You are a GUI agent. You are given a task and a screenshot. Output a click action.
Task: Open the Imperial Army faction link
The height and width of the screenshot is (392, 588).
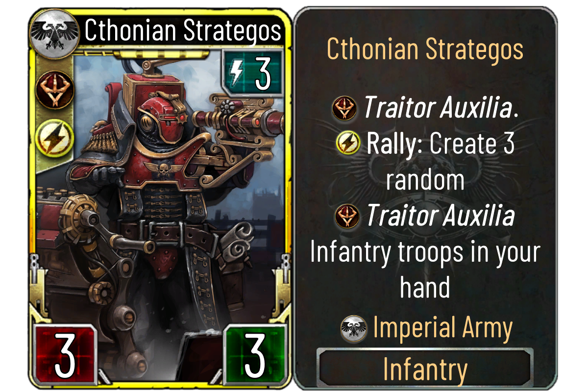[x=442, y=328]
